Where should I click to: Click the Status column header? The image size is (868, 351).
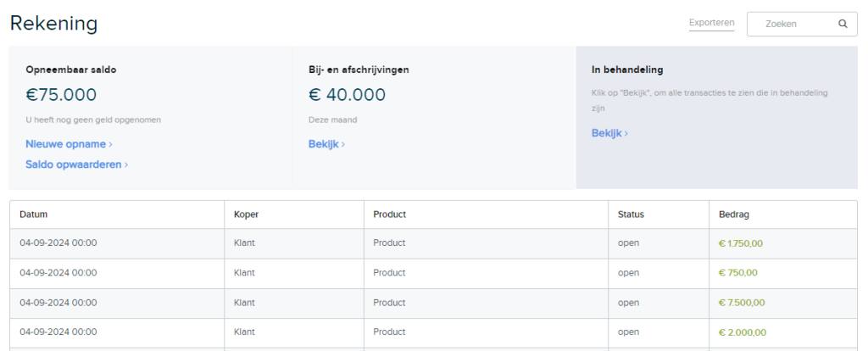click(631, 214)
